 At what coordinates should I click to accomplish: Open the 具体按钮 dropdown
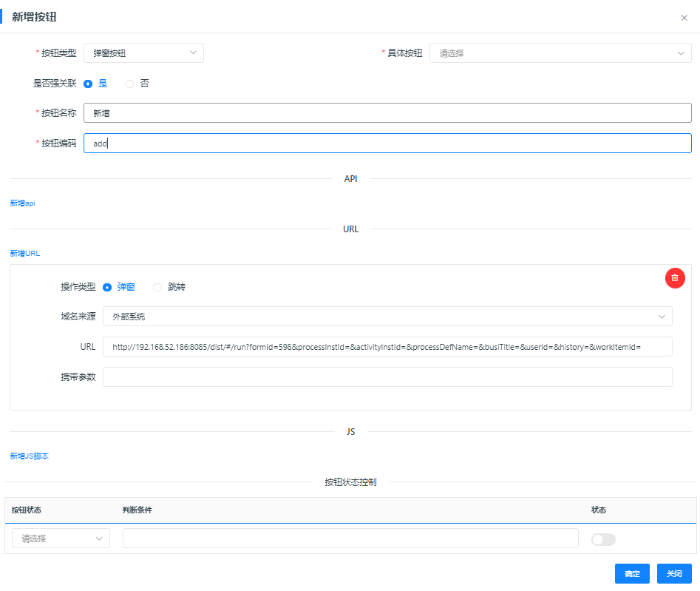tap(560, 53)
